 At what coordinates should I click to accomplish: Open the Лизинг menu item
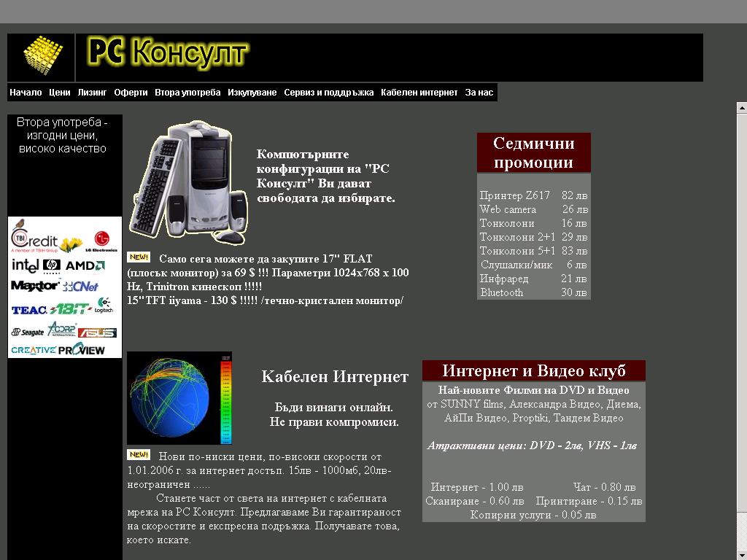click(x=92, y=93)
